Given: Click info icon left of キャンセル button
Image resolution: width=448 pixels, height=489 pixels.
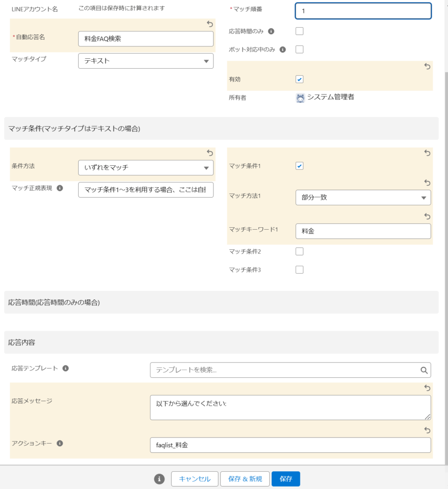Looking at the screenshot, I should point(160,479).
